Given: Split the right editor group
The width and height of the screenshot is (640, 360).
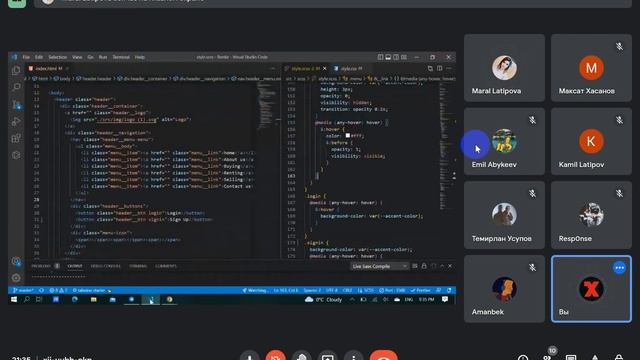Looking at the screenshot, I should pyautogui.click(x=440, y=69).
